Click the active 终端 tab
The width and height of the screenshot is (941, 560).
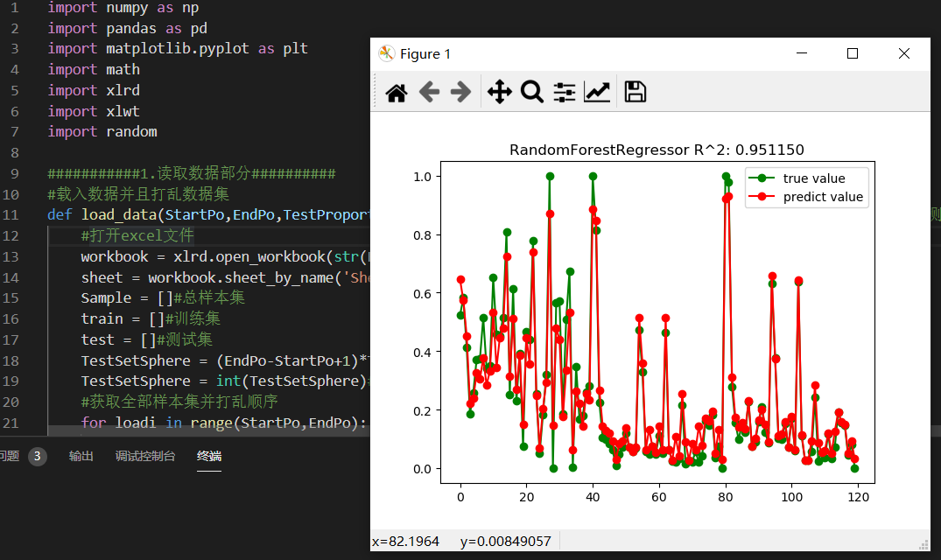[x=209, y=455]
